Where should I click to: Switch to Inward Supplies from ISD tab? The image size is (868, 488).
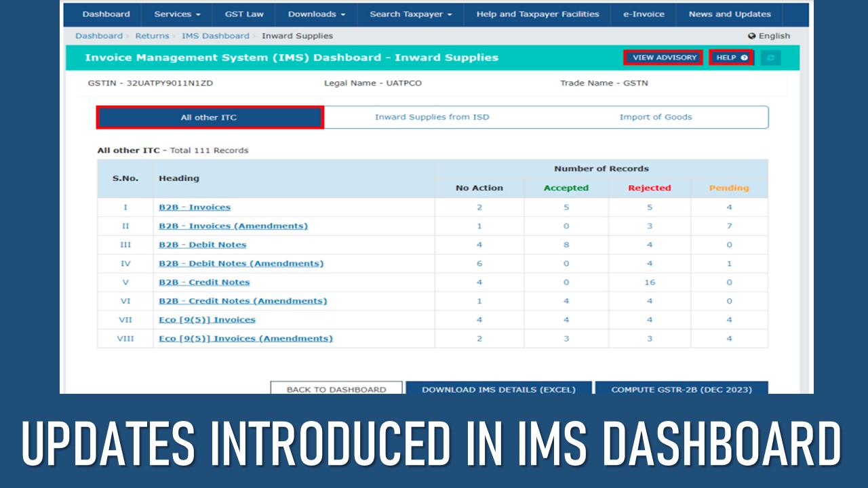tap(432, 117)
